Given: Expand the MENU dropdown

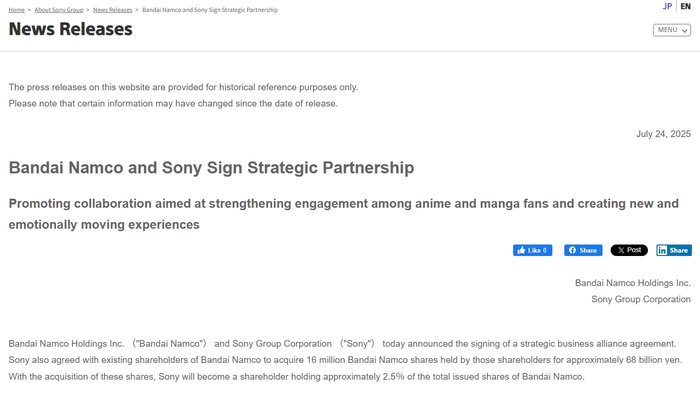Looking at the screenshot, I should coord(672,30).
